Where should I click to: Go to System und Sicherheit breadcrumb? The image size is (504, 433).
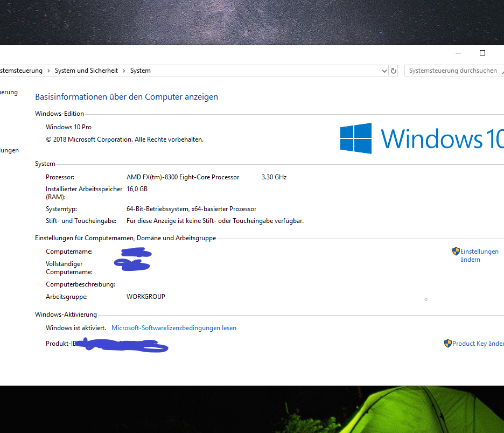pyautogui.click(x=86, y=71)
